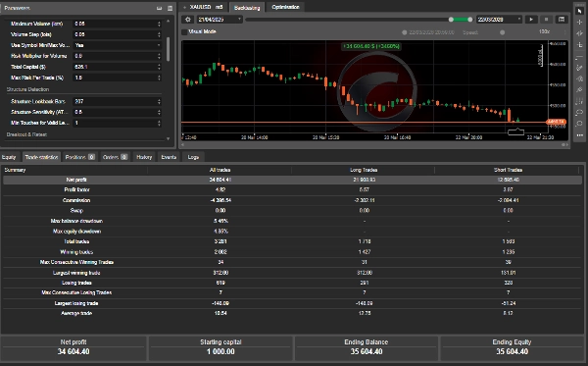Activate the crosshair tool in chart toolbar

tap(580, 23)
